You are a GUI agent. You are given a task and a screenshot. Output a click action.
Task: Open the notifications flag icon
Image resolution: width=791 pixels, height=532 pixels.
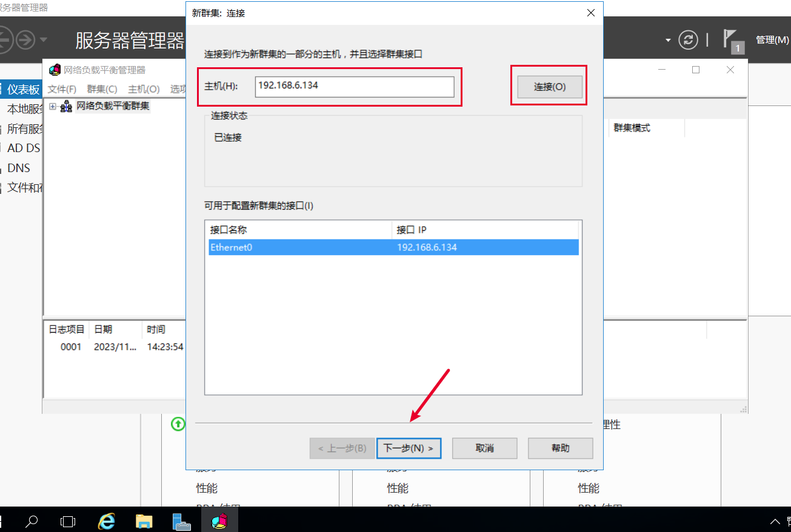[x=731, y=39]
